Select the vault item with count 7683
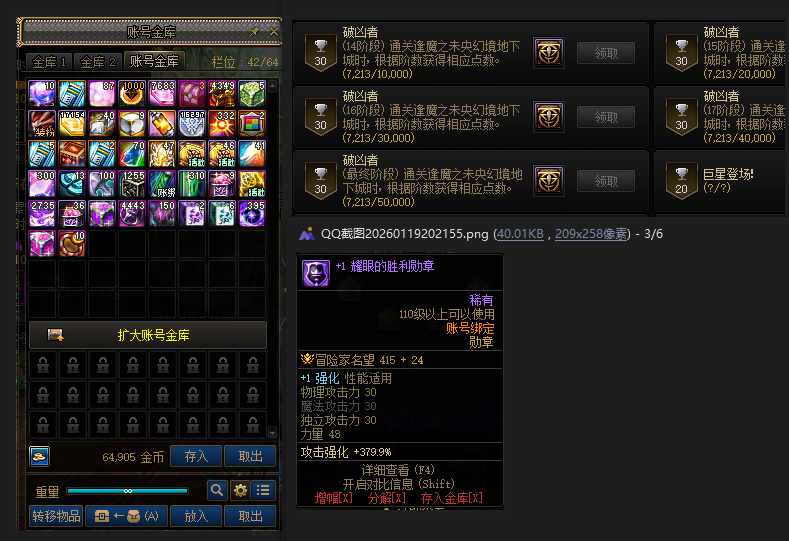 tap(162, 94)
